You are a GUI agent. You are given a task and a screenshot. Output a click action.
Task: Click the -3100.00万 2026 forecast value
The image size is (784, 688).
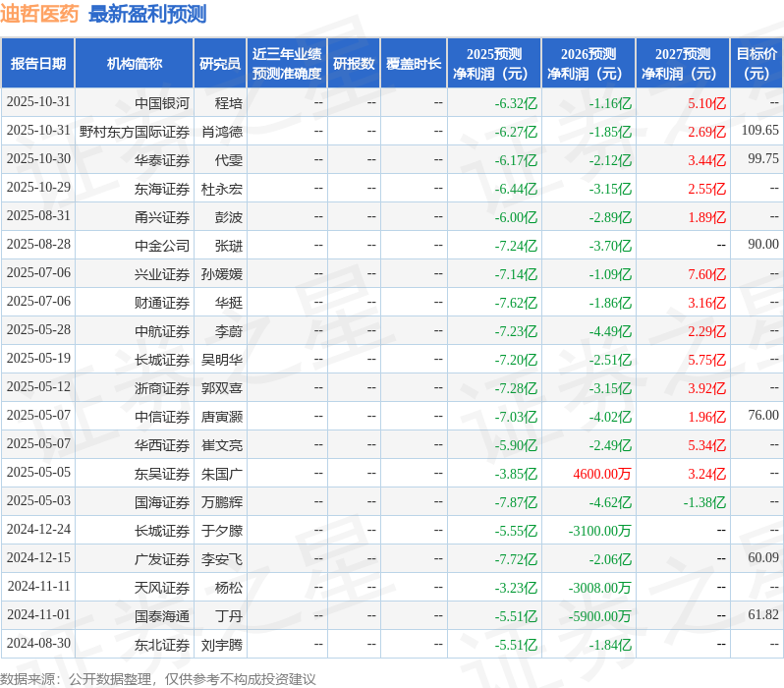(600, 532)
